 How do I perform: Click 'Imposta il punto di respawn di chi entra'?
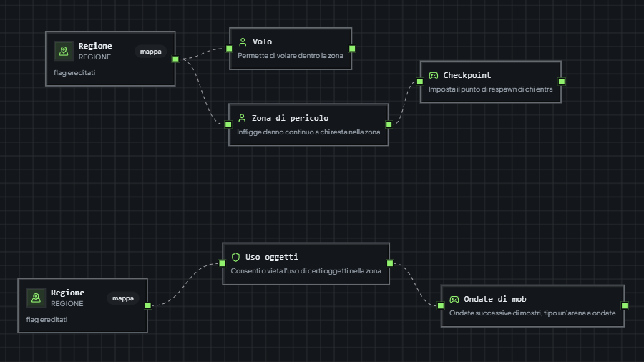(490, 89)
